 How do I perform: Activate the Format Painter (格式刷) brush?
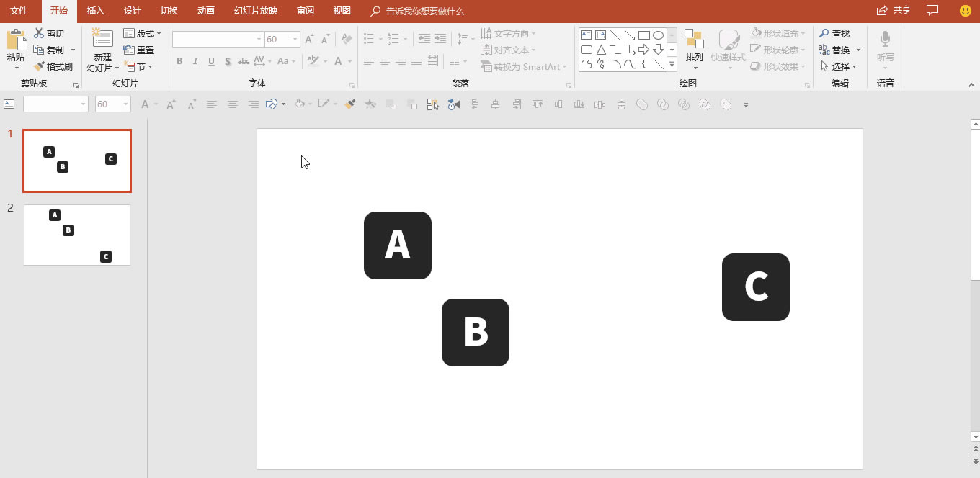tap(39, 66)
